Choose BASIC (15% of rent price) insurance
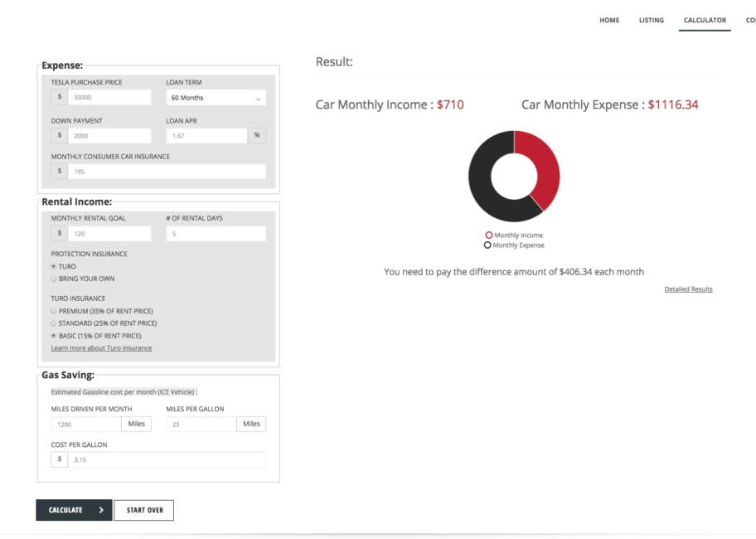The image size is (756, 539). (54, 336)
